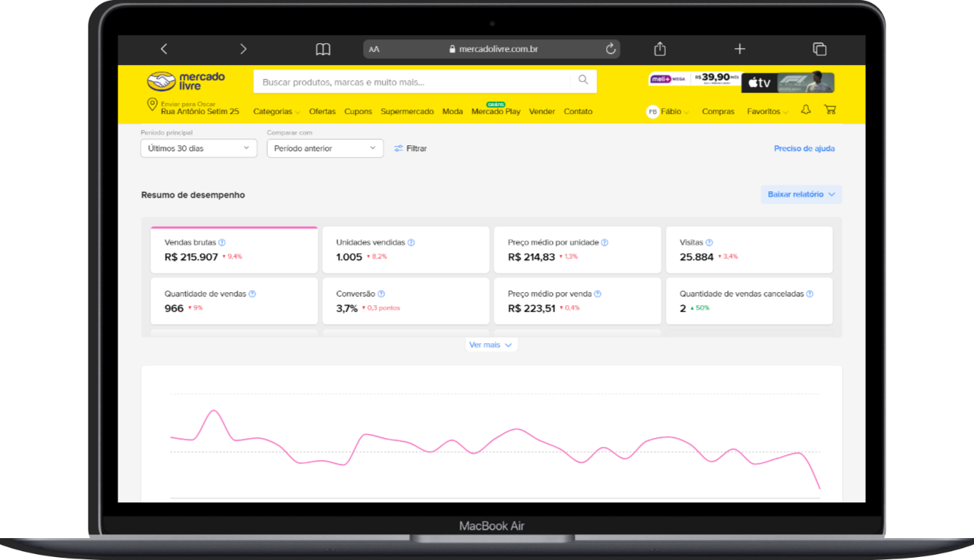Open the Safari bookmarks book icon
This screenshot has width=974, height=560.
[x=323, y=49]
